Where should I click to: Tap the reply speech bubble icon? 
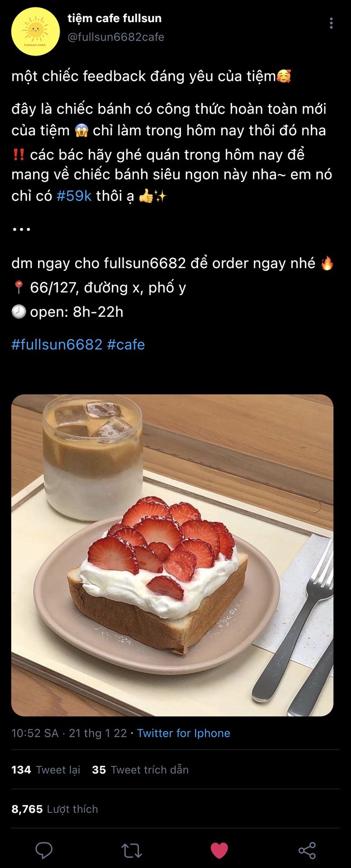[x=44, y=850]
